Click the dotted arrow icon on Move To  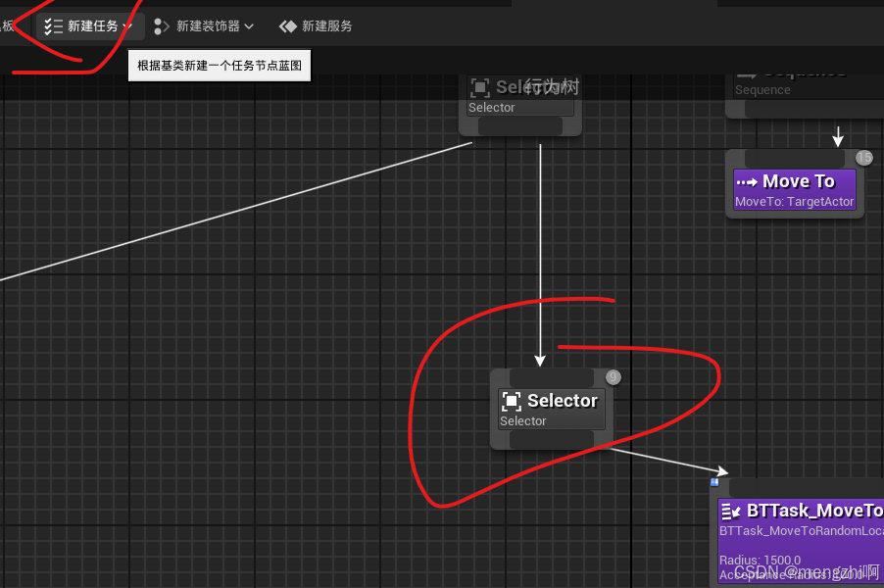coord(747,182)
